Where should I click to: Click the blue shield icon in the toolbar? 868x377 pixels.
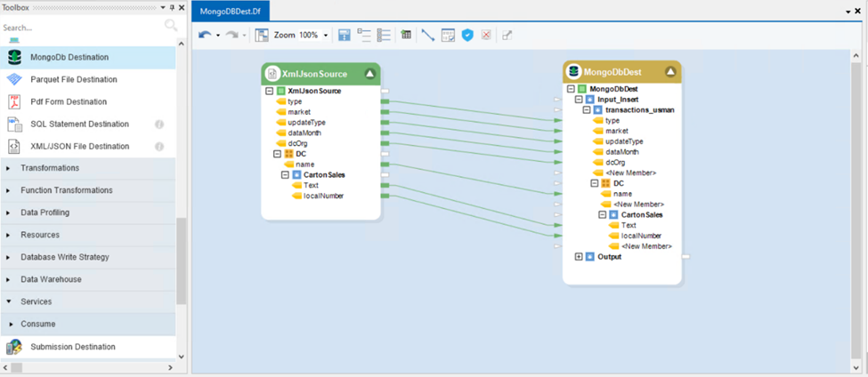click(467, 36)
